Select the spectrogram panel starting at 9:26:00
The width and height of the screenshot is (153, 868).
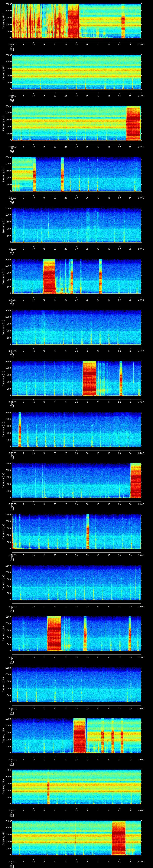(76, 123)
